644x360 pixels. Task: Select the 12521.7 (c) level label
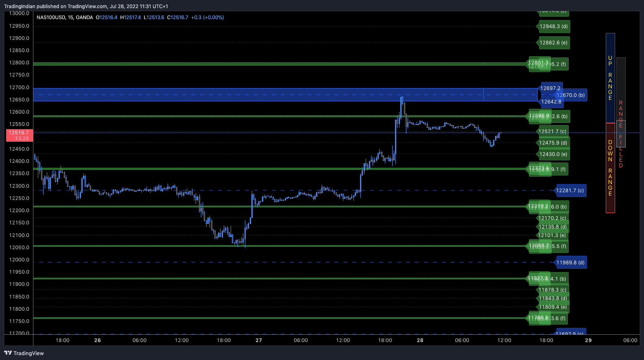[553, 131]
